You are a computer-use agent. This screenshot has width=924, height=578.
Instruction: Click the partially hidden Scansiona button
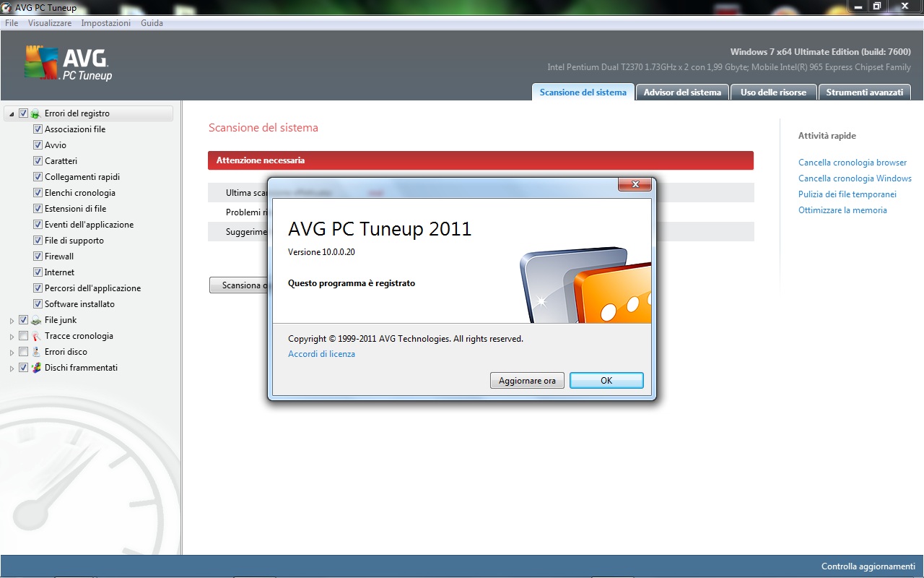239,285
